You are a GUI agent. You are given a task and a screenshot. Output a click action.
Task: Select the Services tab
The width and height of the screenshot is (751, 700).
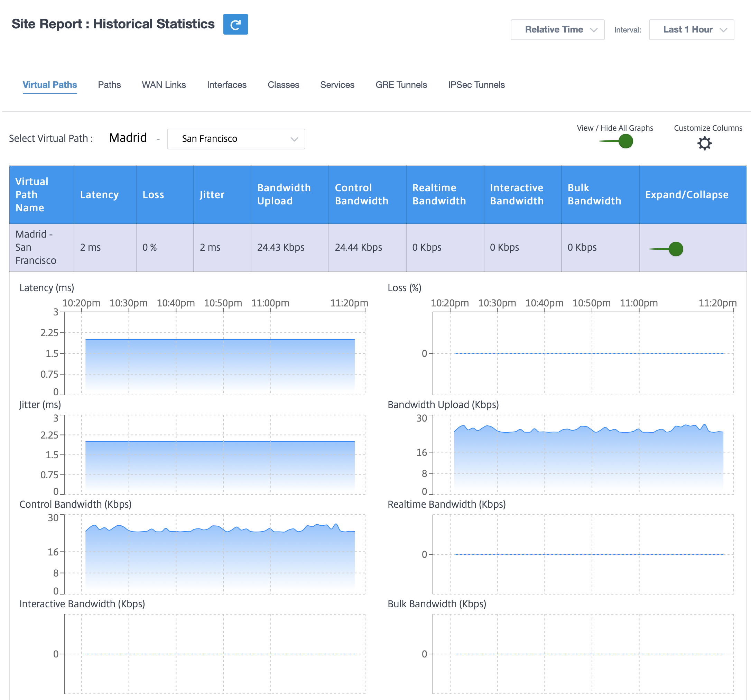tap(337, 85)
